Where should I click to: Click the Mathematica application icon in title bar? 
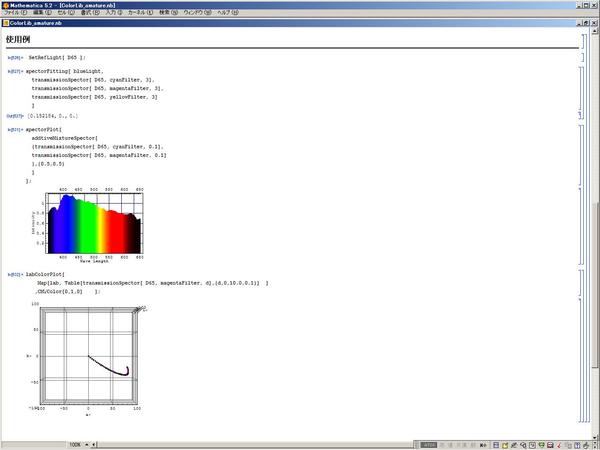pyautogui.click(x=4, y=4)
